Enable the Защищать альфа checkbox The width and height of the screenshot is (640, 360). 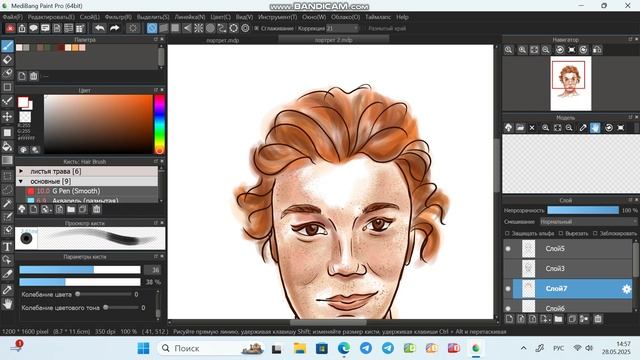click(x=507, y=233)
